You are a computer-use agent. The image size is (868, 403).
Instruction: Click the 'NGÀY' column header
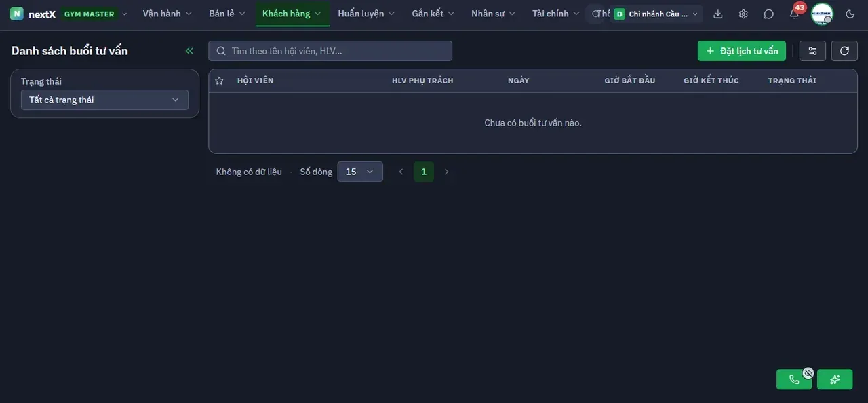point(518,81)
